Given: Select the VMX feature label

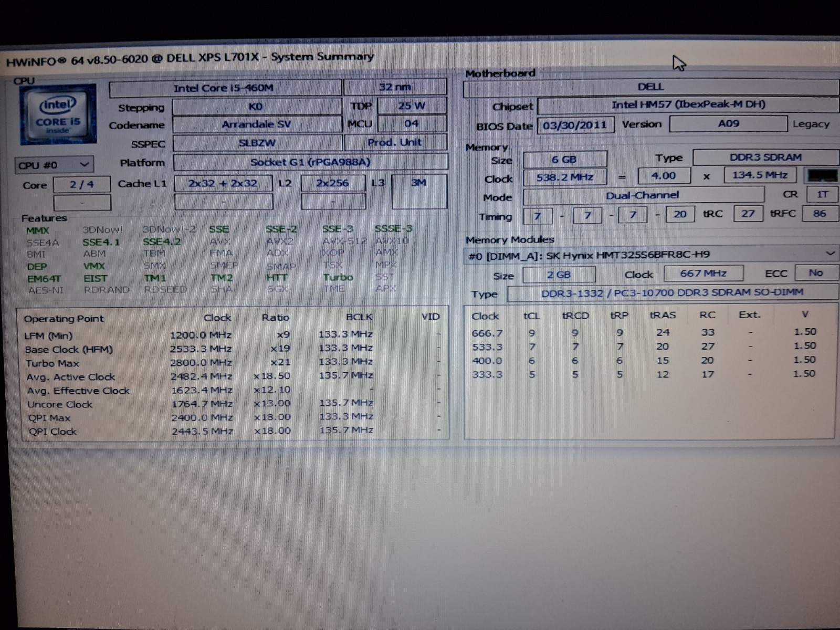Looking at the screenshot, I should 94,266.
